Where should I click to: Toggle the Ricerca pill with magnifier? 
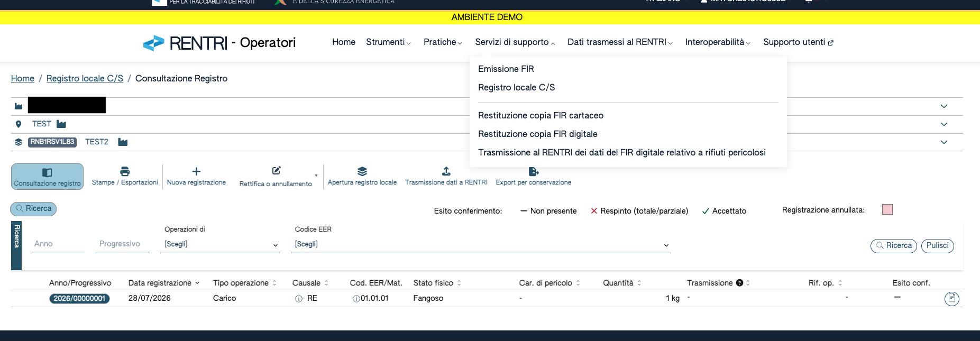click(x=33, y=209)
